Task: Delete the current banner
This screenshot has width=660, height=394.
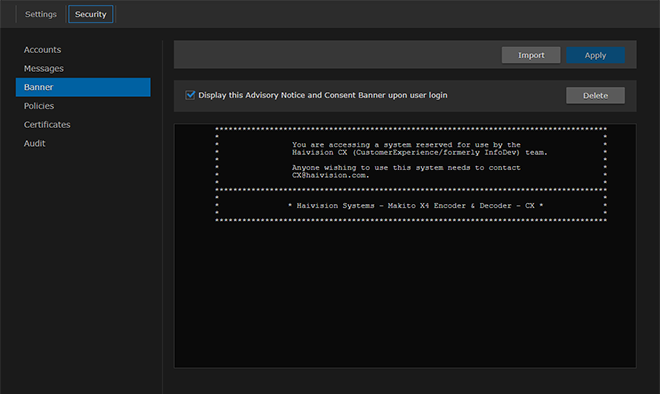Action: 595,96
